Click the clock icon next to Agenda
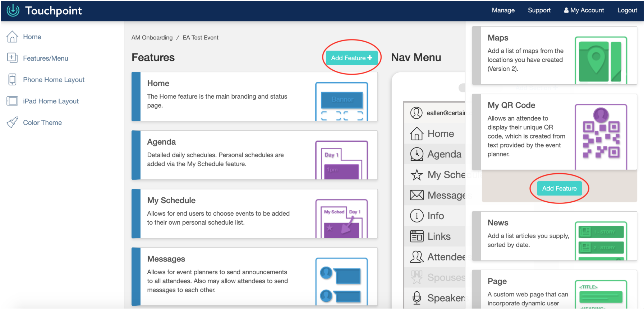Screen dimensions: 644x310 [417, 154]
